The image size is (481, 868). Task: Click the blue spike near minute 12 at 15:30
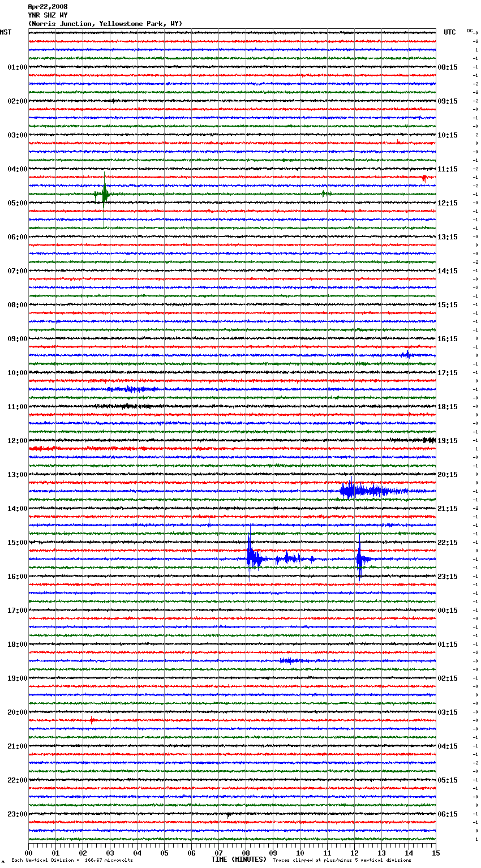[x=360, y=559]
